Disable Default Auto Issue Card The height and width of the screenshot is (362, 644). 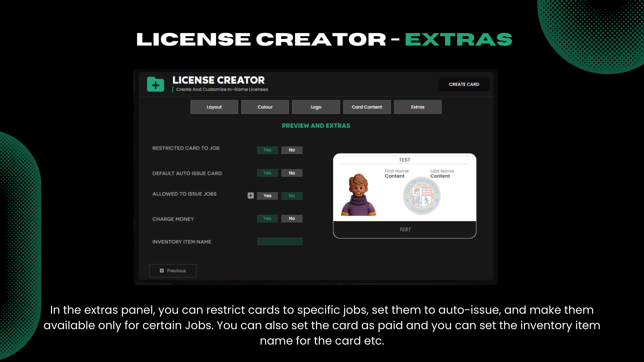(x=291, y=173)
